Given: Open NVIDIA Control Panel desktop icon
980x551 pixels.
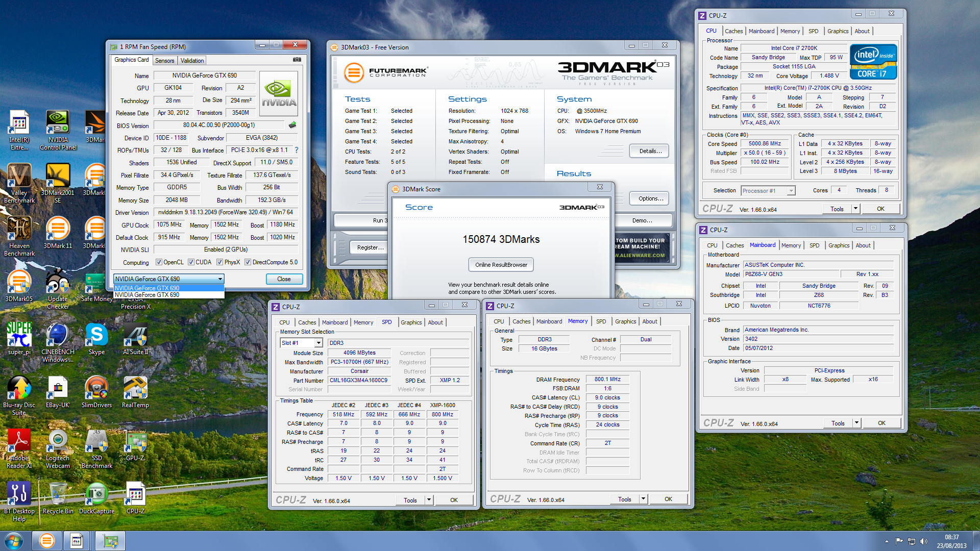Looking at the screenshot, I should (58, 130).
